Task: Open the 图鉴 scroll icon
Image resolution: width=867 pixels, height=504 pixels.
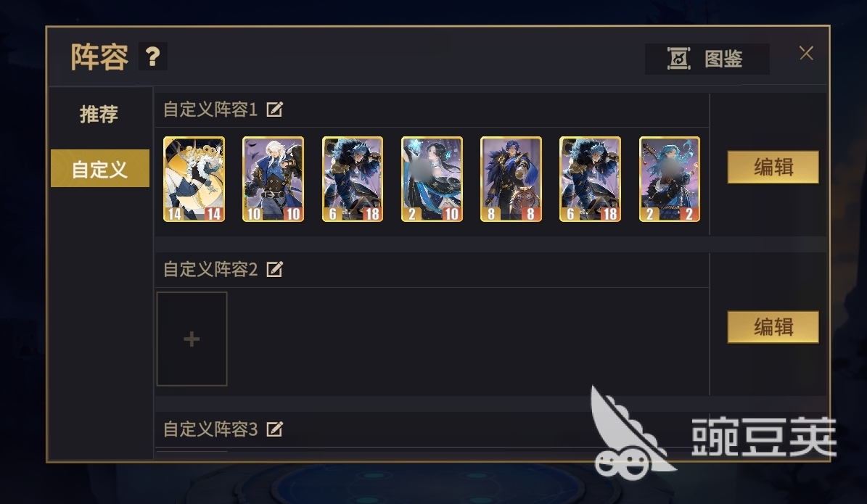Action: click(x=678, y=59)
